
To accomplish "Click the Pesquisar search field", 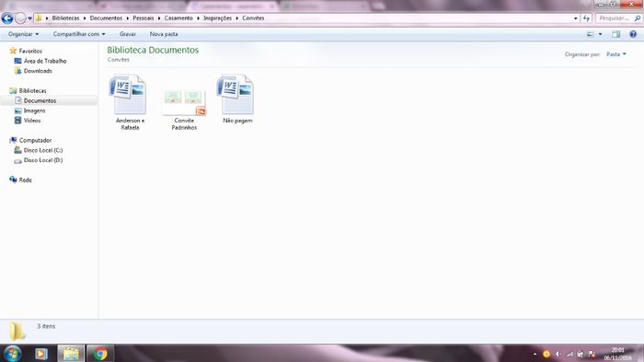I will tap(615, 18).
